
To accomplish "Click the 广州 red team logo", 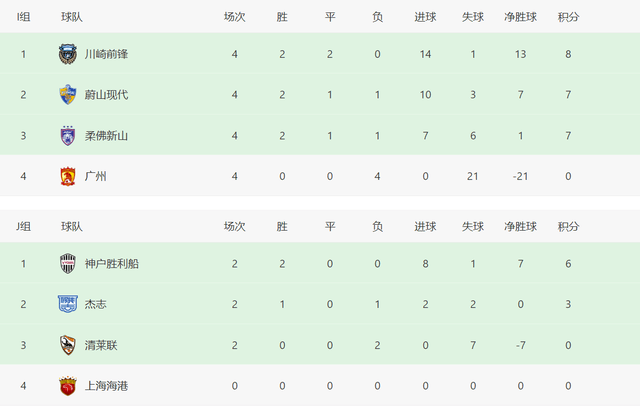I will coord(68,176).
